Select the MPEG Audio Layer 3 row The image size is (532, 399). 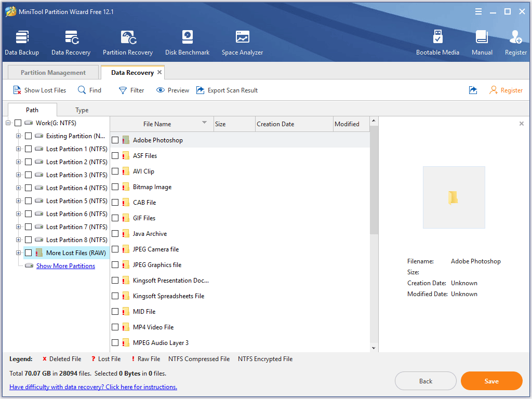coord(240,343)
